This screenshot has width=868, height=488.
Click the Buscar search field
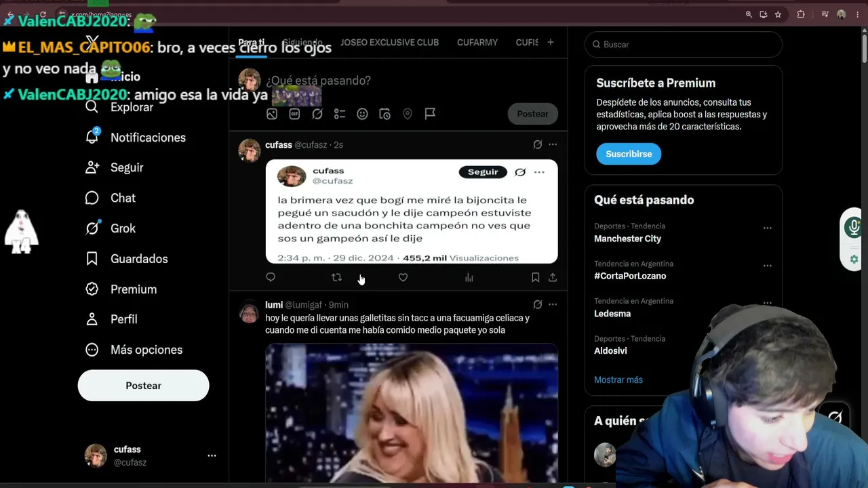coord(684,45)
